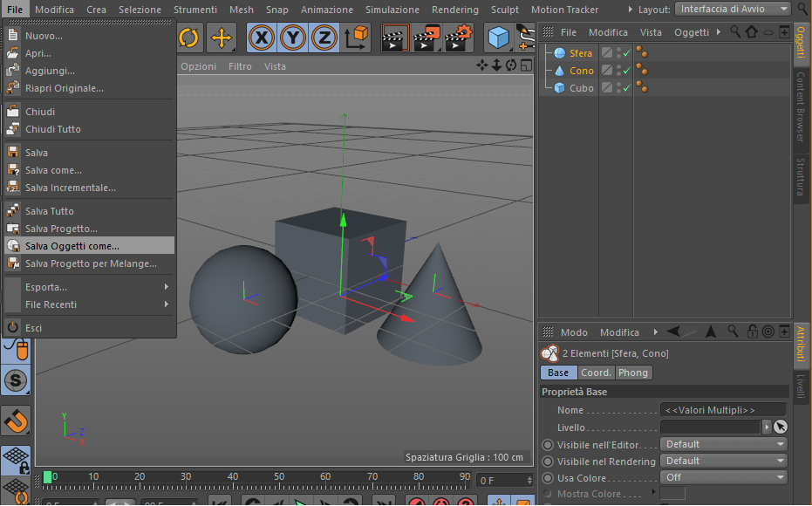Choose Salva Oggetti come from File menu
The image size is (812, 506).
(89, 245)
